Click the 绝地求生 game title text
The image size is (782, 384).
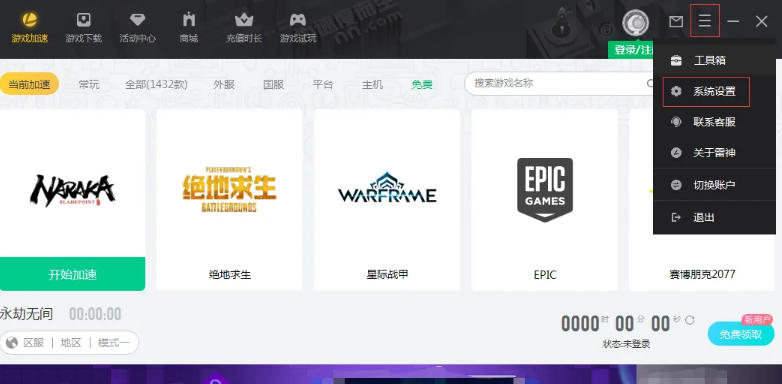point(230,274)
